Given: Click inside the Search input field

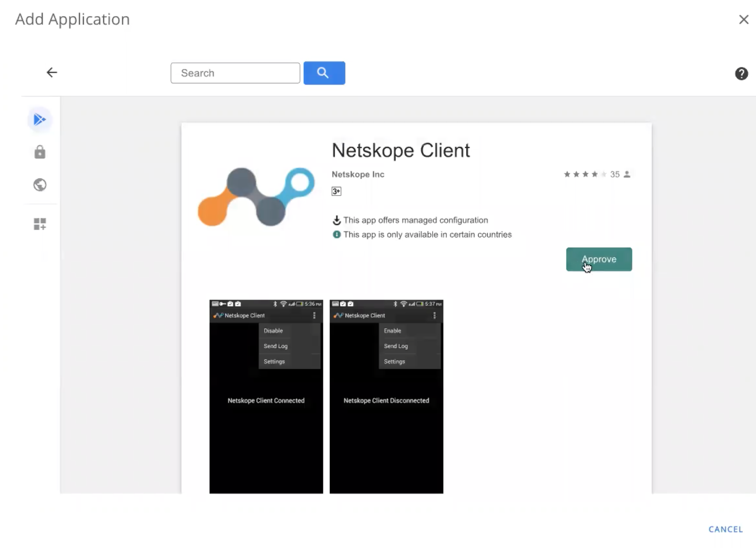Looking at the screenshot, I should pyautogui.click(x=235, y=73).
